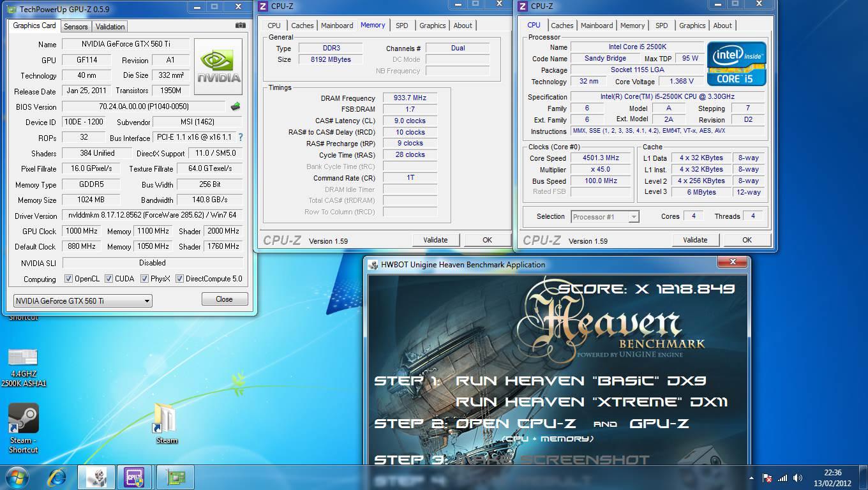Click the Core Voltage value 1.368 V
This screenshot has width=868, height=490.
[x=682, y=82]
